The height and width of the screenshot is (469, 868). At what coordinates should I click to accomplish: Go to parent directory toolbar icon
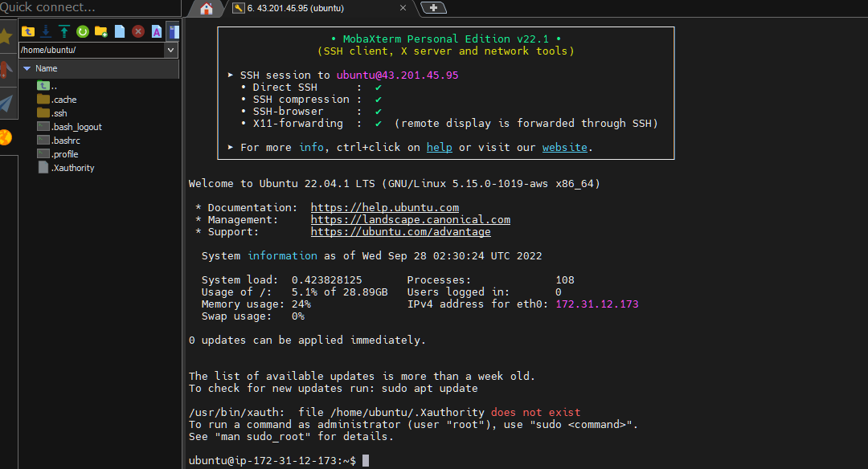(x=27, y=31)
